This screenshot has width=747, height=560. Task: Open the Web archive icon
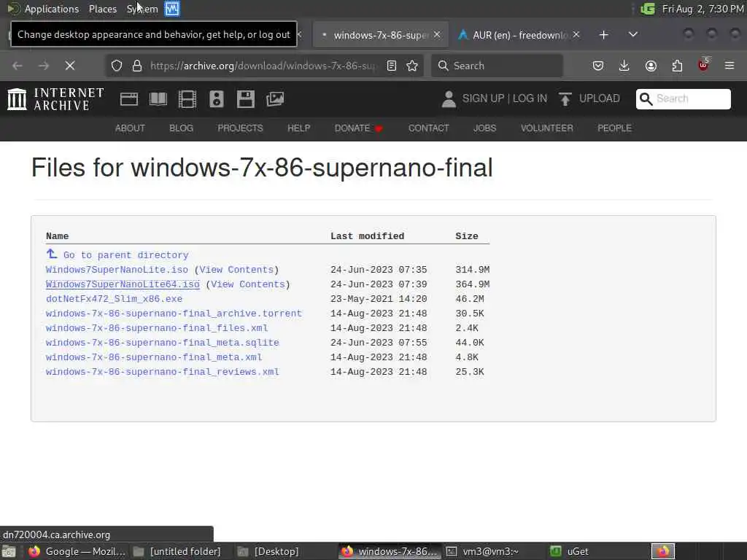(x=128, y=99)
